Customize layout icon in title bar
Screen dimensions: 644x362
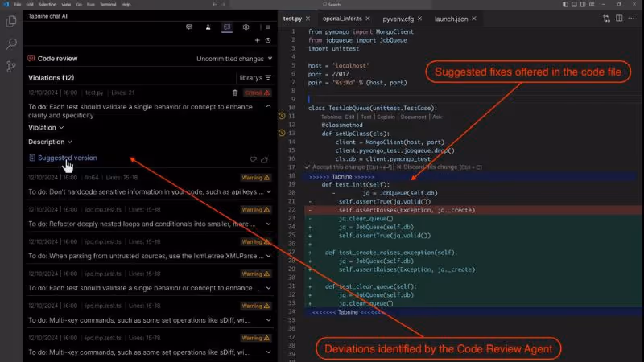coord(592,5)
